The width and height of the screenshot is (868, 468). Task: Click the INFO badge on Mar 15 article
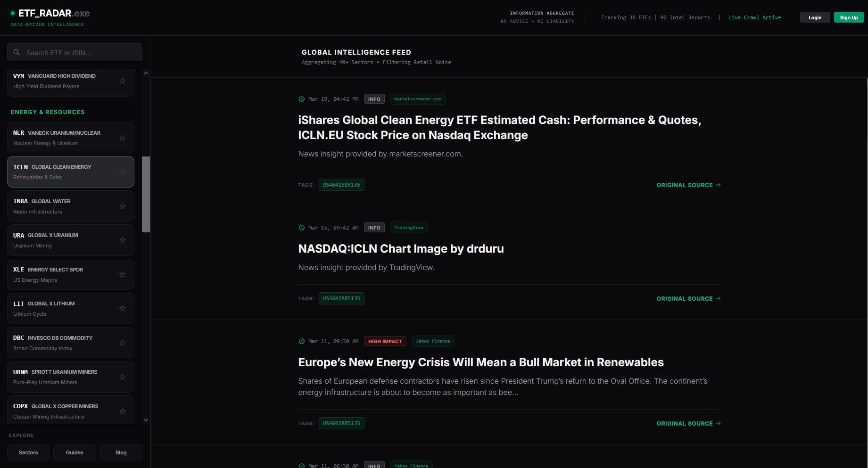(x=374, y=228)
